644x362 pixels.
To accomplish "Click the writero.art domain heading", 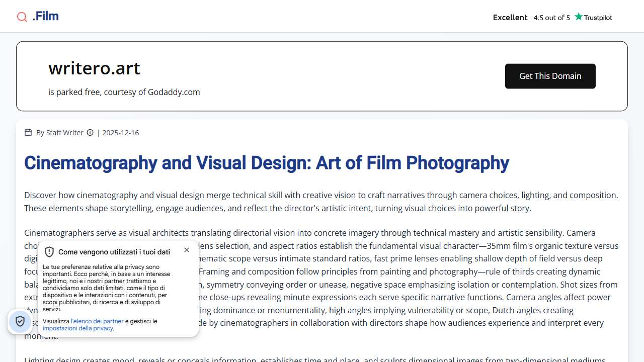I will (94, 68).
